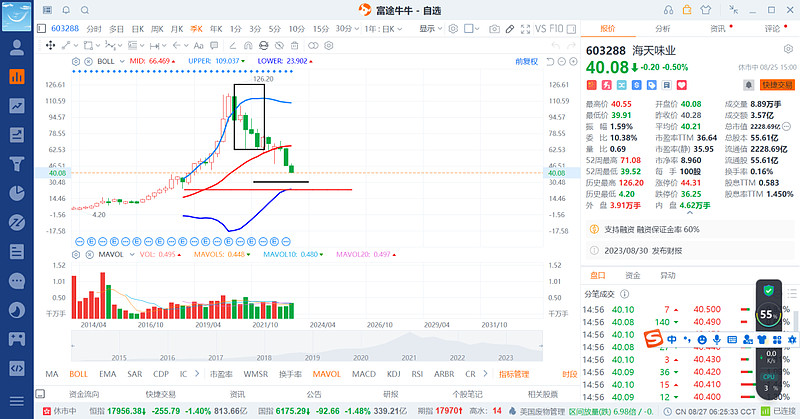This screenshot has height=419, width=800.
Task: Open BOLL indicator settings gear
Action: [76, 61]
